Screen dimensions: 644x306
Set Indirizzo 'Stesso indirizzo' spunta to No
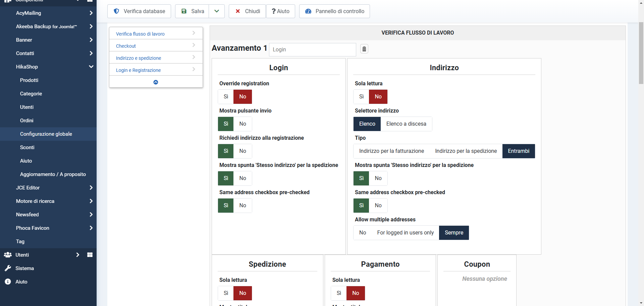pos(378,178)
